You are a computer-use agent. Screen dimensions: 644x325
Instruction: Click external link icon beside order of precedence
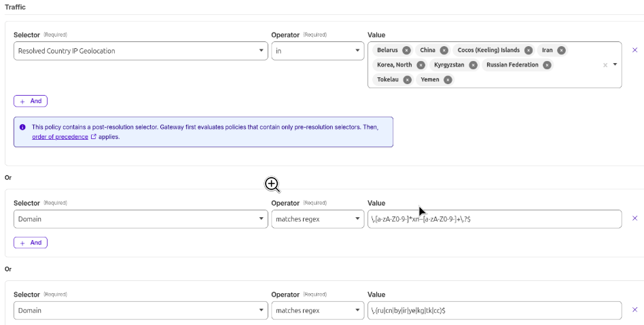[93, 136]
